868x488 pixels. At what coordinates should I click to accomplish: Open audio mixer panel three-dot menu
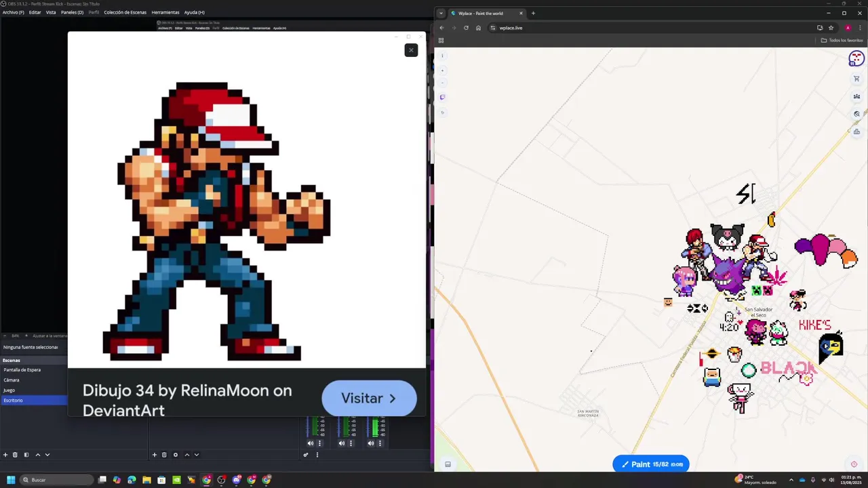tap(317, 455)
